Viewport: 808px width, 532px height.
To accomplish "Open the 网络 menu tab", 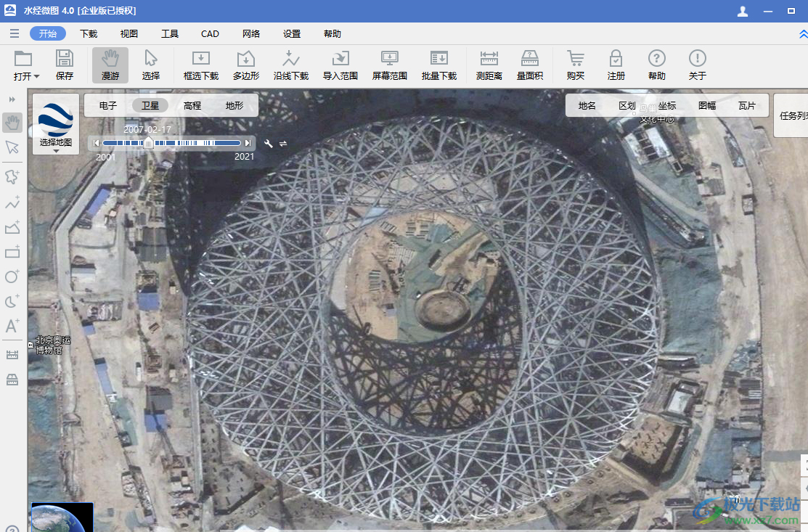I will click(x=251, y=33).
